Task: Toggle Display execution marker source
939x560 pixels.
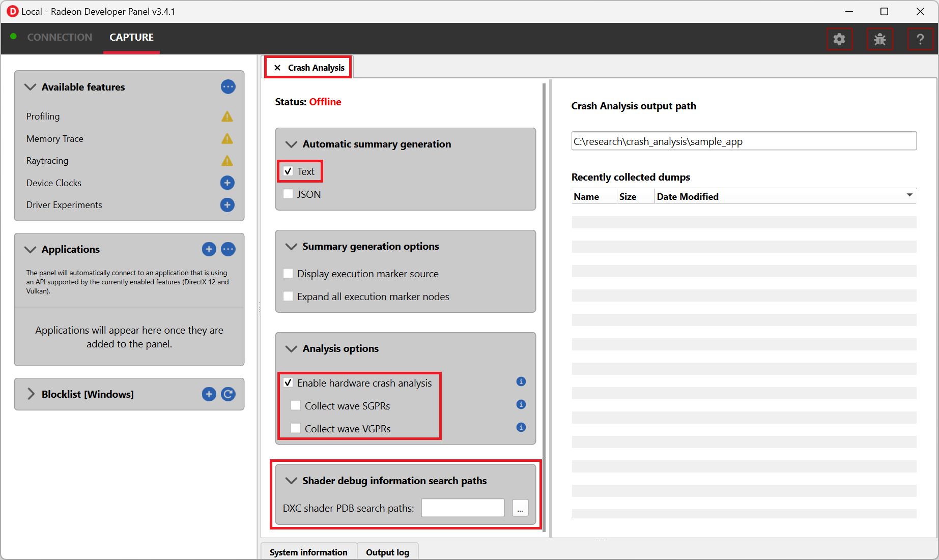Action: point(288,274)
